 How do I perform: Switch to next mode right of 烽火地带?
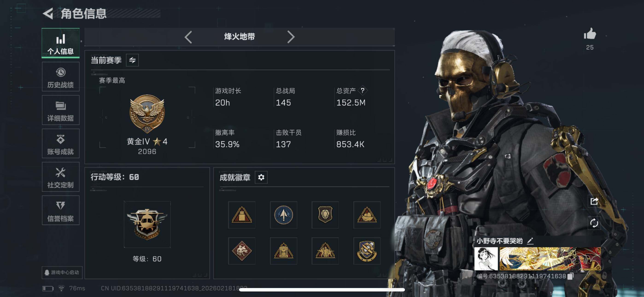click(291, 37)
